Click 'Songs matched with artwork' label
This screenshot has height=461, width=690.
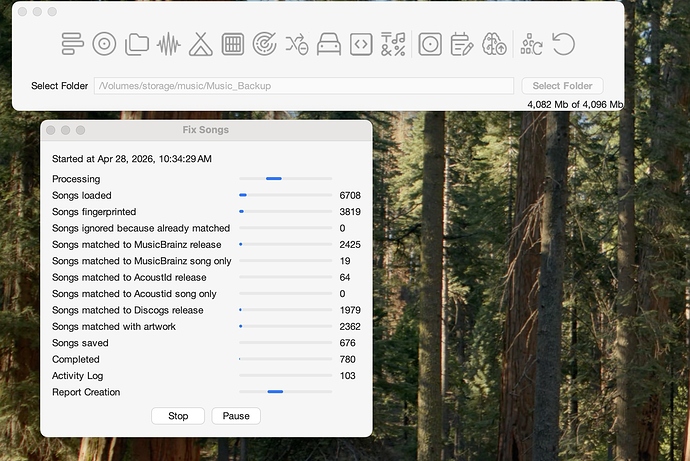click(114, 326)
